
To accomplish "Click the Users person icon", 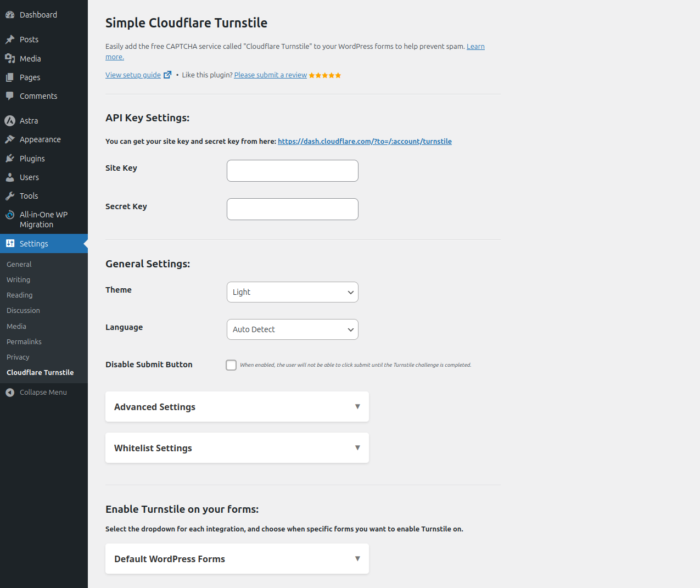I will [10, 177].
